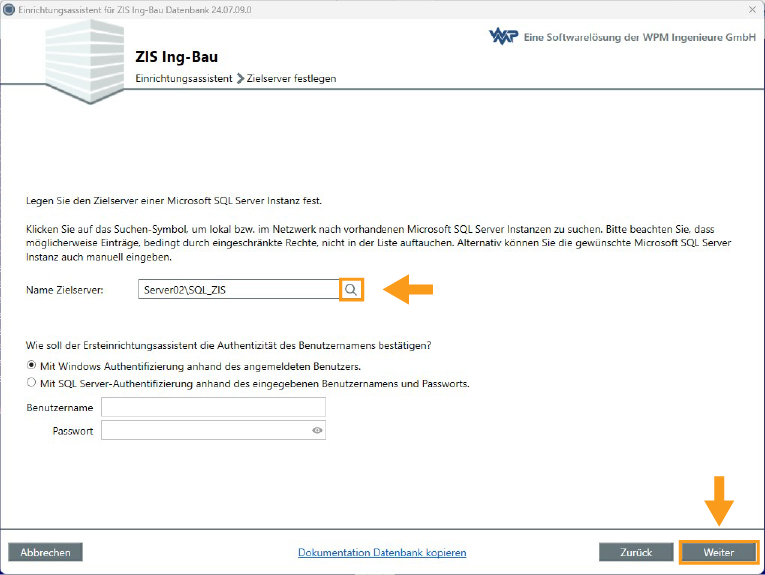Image resolution: width=765 pixels, height=575 pixels.
Task: Close the Einrichtungsassistent window
Action: pyautogui.click(x=752, y=9)
